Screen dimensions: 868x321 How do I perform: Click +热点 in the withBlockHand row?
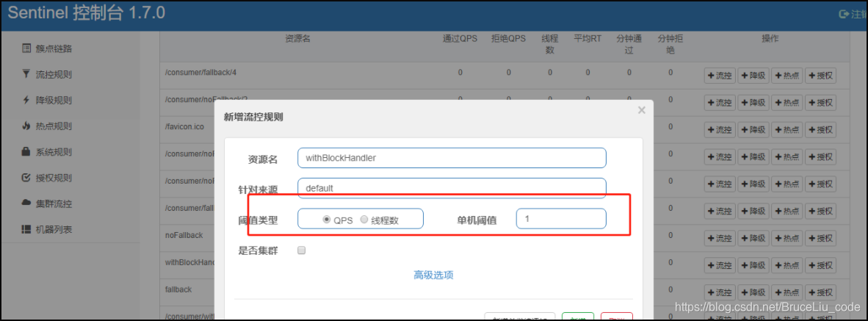pos(787,266)
